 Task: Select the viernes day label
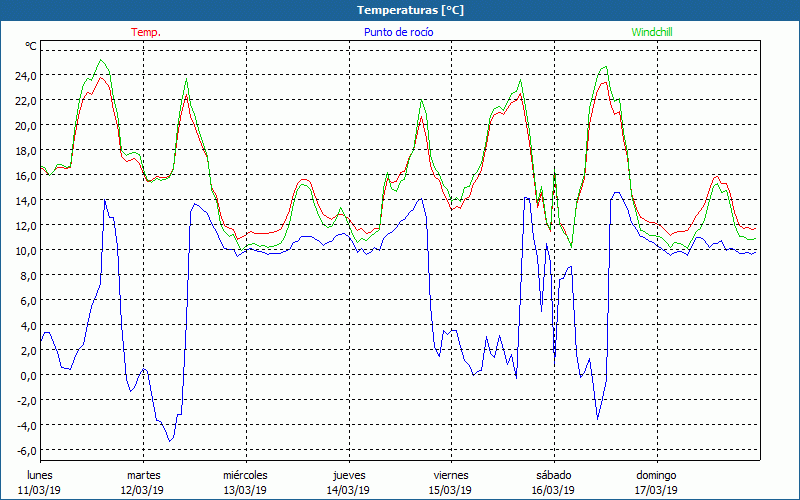pos(451,475)
